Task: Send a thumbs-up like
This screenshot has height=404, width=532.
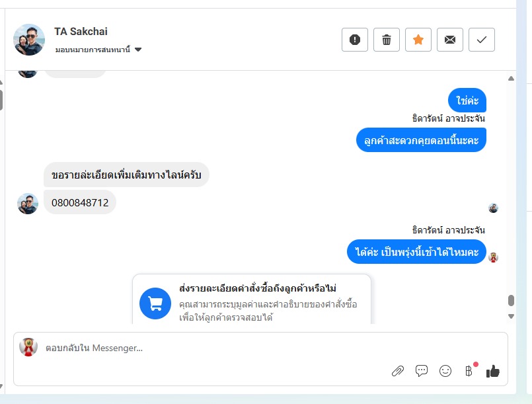Action: [x=493, y=371]
